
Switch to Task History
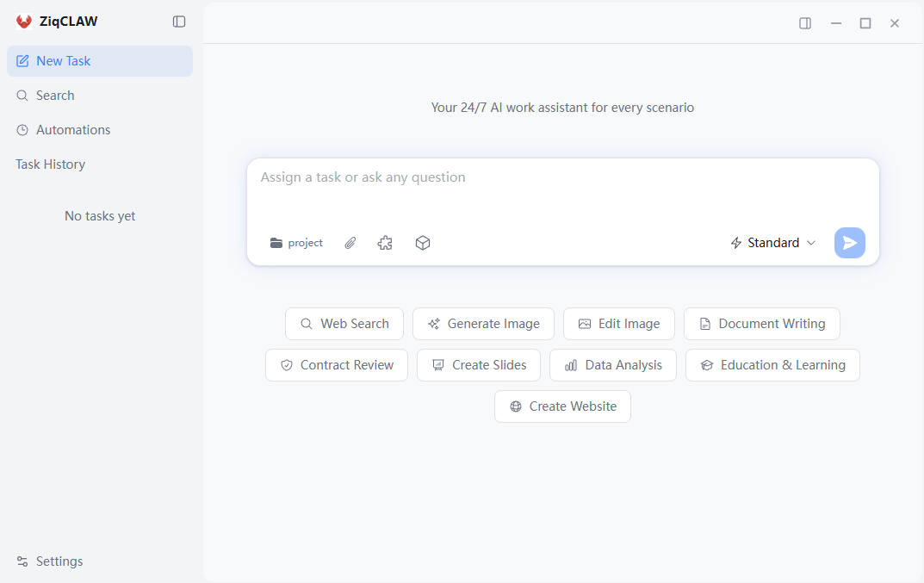(50, 164)
